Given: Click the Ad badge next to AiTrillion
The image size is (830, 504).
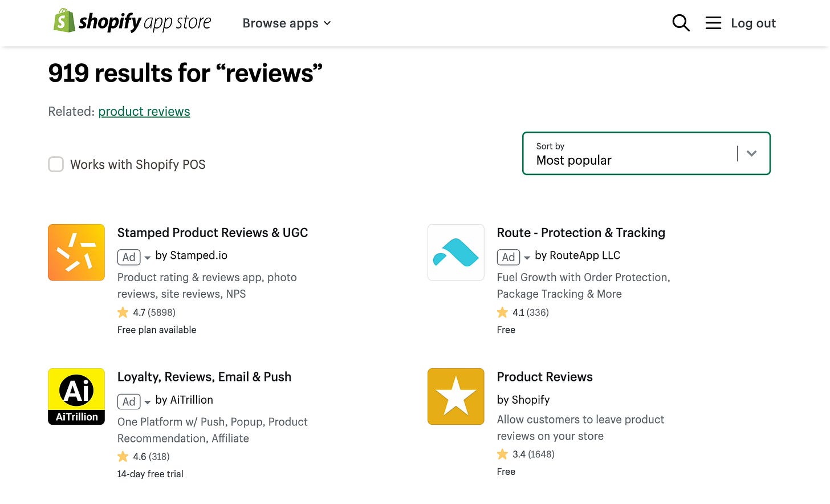Looking at the screenshot, I should pyautogui.click(x=129, y=401).
